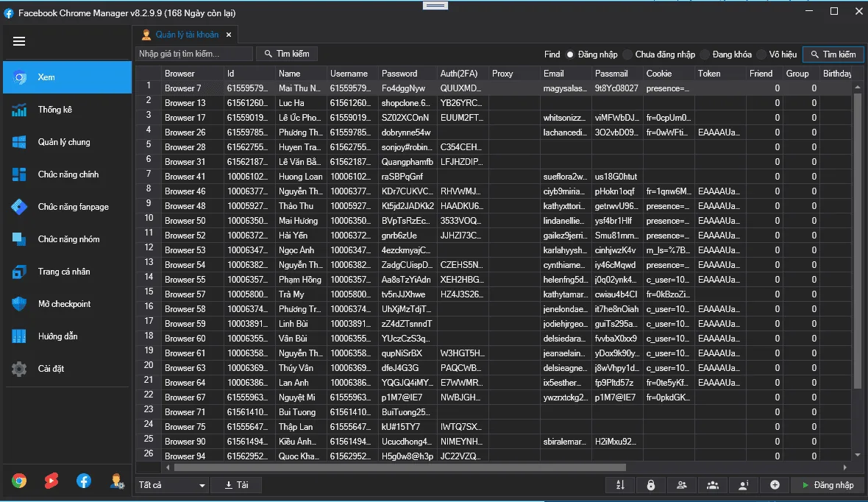Click the Token column header

pos(720,73)
